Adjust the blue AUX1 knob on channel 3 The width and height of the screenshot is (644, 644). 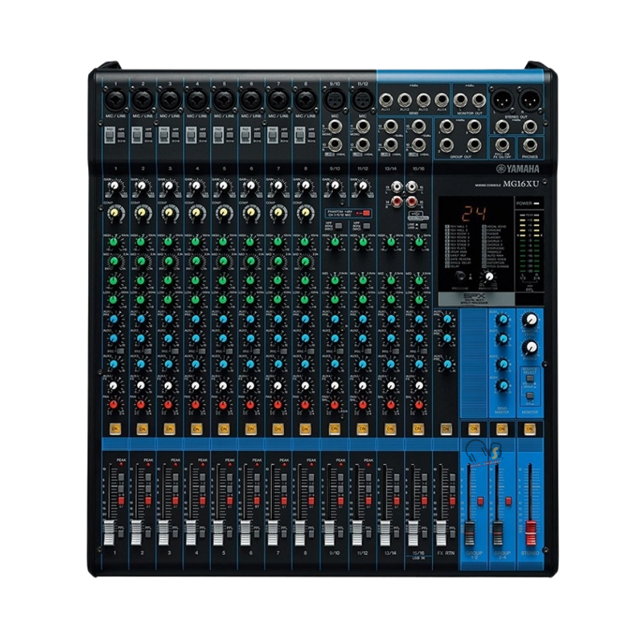click(x=168, y=319)
